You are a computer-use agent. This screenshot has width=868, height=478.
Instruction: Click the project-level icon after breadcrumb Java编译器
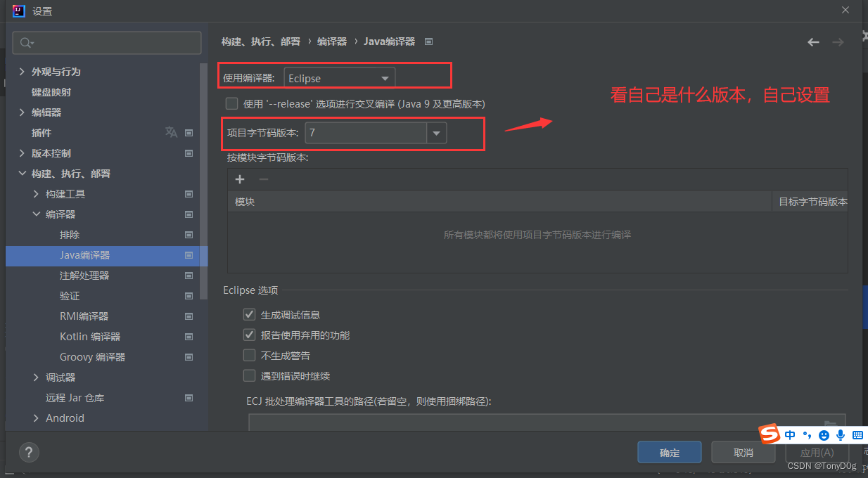428,41
